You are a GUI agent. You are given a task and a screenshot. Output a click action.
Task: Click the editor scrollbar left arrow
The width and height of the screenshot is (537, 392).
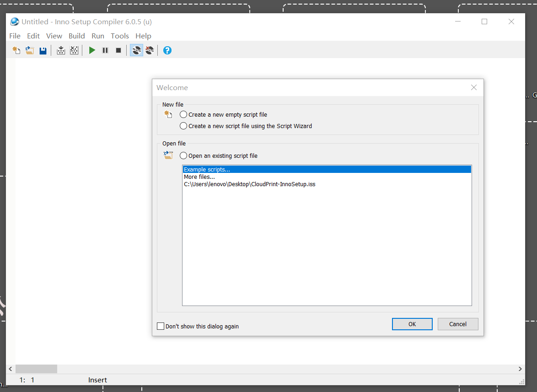pyautogui.click(x=11, y=369)
